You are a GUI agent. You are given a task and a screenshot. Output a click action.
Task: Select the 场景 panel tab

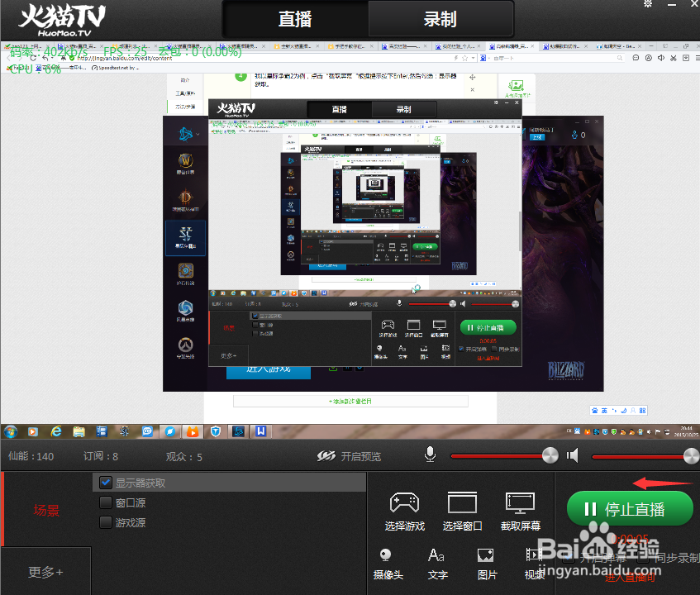(x=46, y=510)
